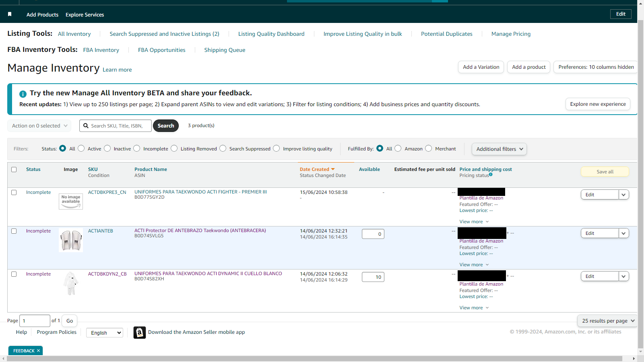Click top-bar Edit button
Image resolution: width=644 pixels, height=362 pixels.
(621, 14)
